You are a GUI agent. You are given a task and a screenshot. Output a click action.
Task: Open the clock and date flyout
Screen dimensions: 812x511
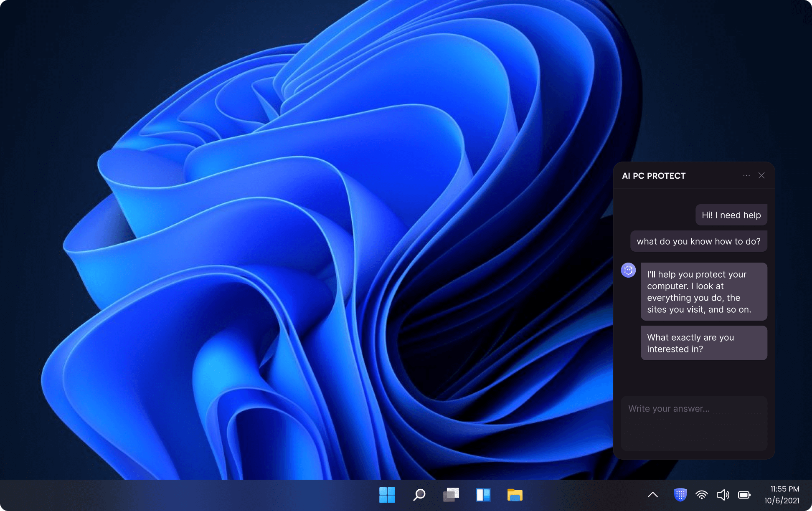pyautogui.click(x=782, y=495)
